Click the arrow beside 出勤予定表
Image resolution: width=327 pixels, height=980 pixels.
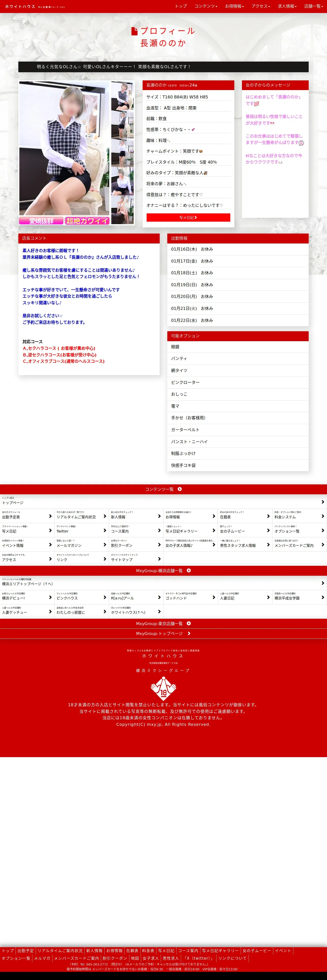point(50,516)
